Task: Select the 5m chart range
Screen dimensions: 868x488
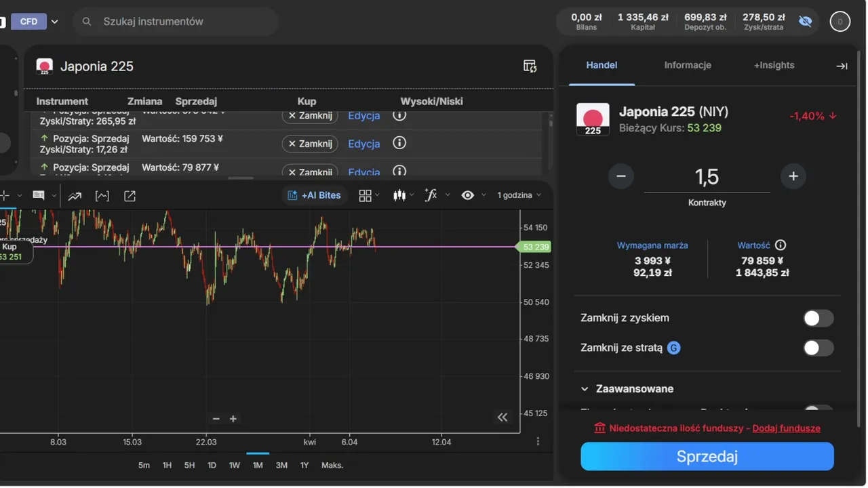Action: pos(144,465)
